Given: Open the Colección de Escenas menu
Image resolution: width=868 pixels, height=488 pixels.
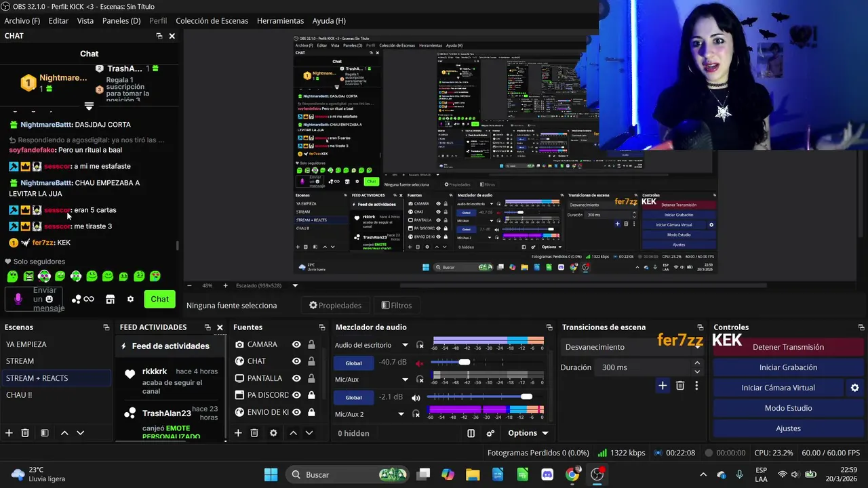Looking at the screenshot, I should tap(212, 21).
